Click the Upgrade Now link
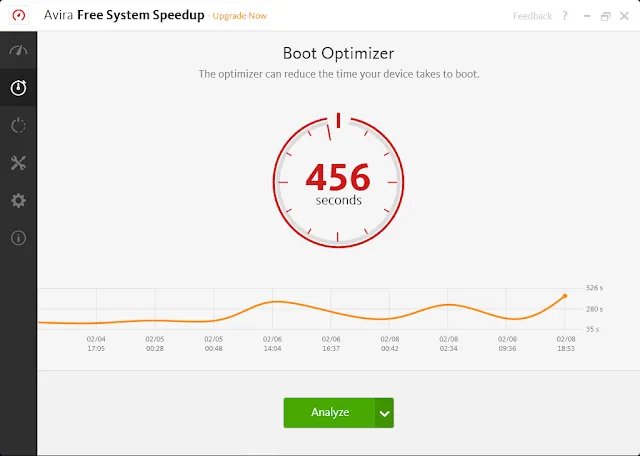Screen dimensions: 640x456 [x=239, y=16]
